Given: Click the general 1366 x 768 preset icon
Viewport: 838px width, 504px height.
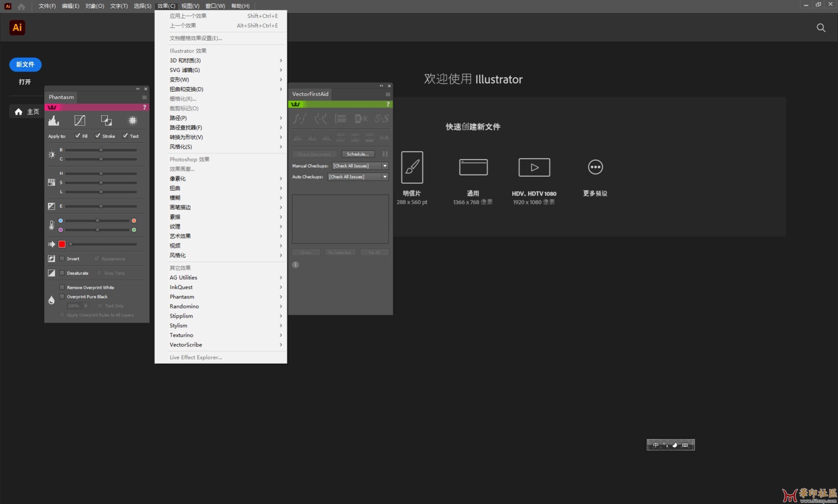Looking at the screenshot, I should [x=473, y=167].
